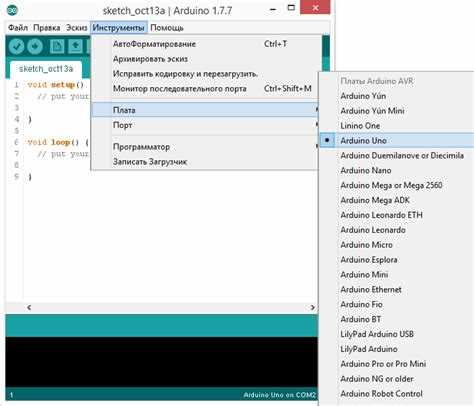Open the Эскиз menu

tap(76, 28)
